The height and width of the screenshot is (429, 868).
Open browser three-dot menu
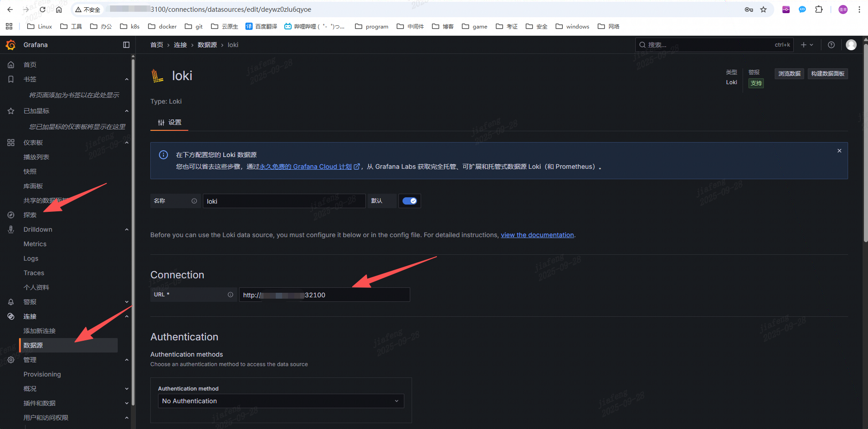(859, 10)
